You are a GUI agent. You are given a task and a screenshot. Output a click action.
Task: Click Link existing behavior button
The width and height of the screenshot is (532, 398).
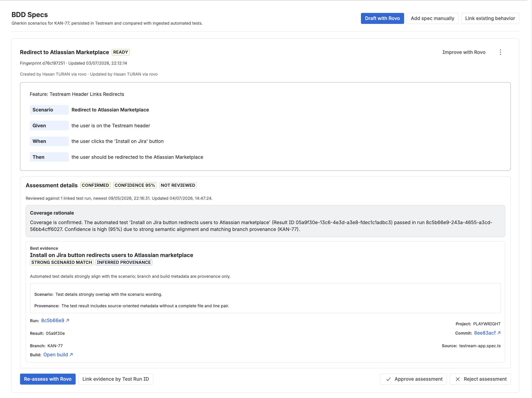490,18
